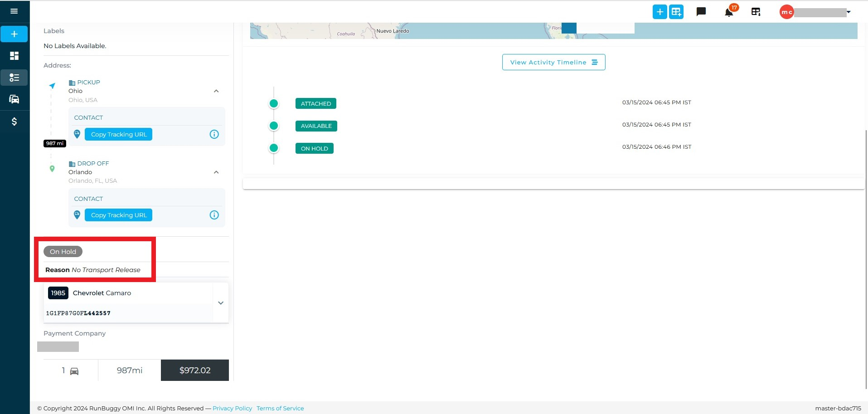Click the info icon in drop off contact

214,215
